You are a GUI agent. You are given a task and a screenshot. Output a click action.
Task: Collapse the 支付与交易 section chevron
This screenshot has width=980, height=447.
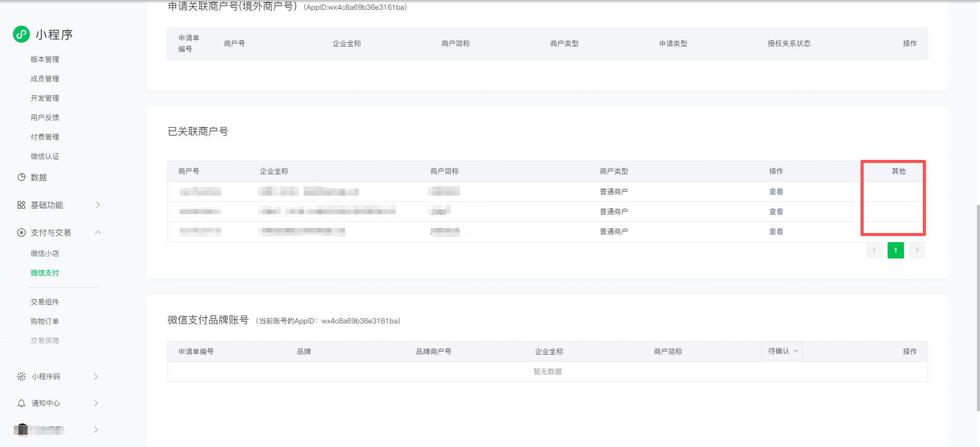pos(98,232)
